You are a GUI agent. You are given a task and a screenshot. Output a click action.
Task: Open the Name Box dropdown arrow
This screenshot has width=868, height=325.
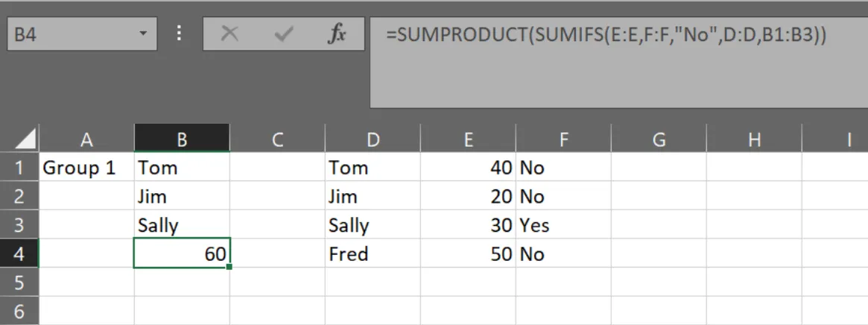coord(142,34)
